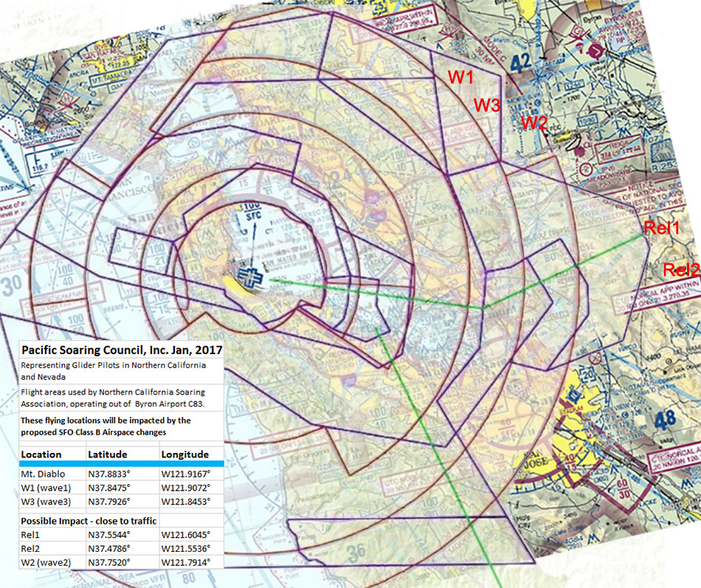Click the Longitude column header

pyautogui.click(x=184, y=454)
